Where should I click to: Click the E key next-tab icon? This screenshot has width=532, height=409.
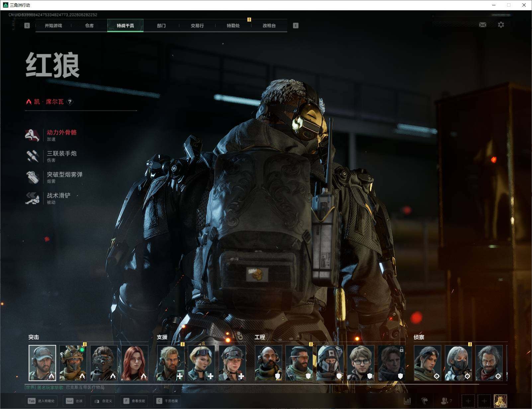click(296, 26)
